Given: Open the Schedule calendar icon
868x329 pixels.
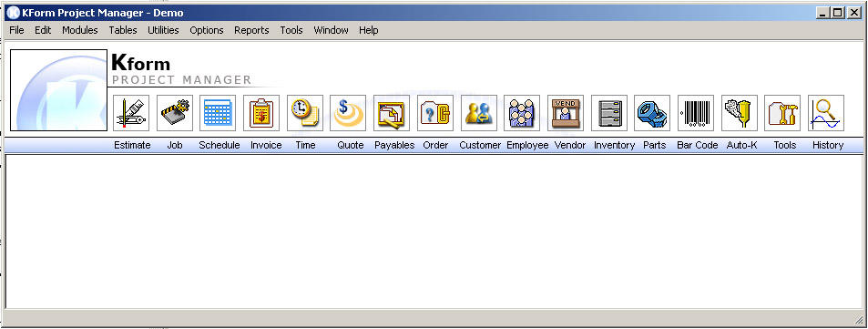Looking at the screenshot, I should pos(218,113).
